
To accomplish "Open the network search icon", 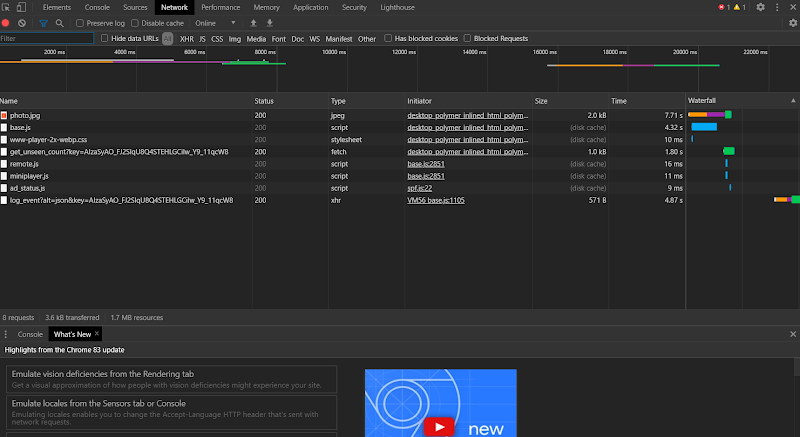I will 60,23.
